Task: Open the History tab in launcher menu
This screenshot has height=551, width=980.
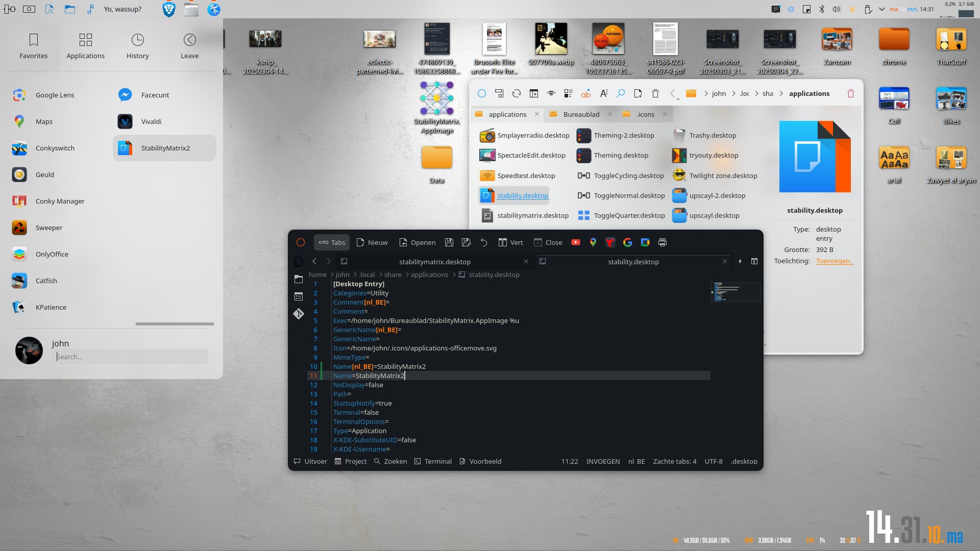Action: (x=138, y=46)
